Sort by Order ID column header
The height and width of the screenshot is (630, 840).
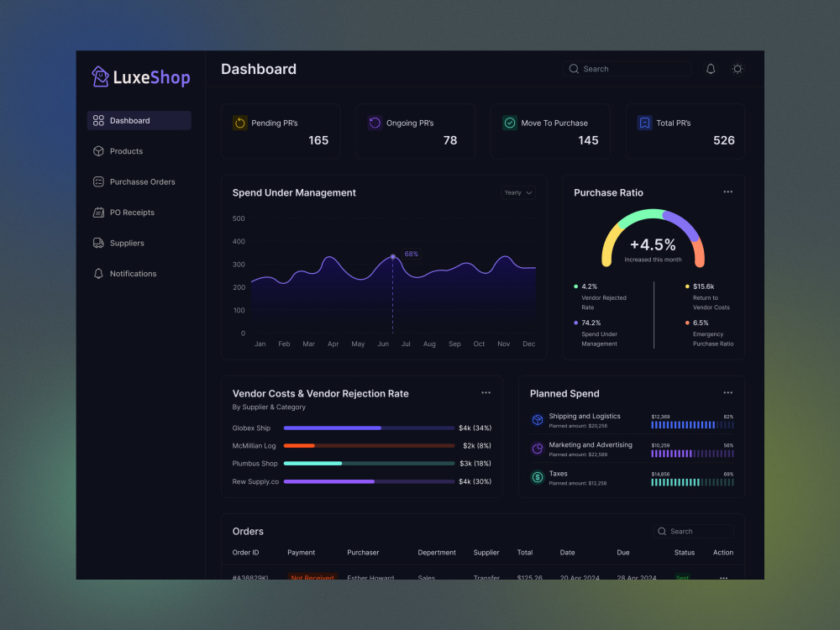tap(245, 553)
